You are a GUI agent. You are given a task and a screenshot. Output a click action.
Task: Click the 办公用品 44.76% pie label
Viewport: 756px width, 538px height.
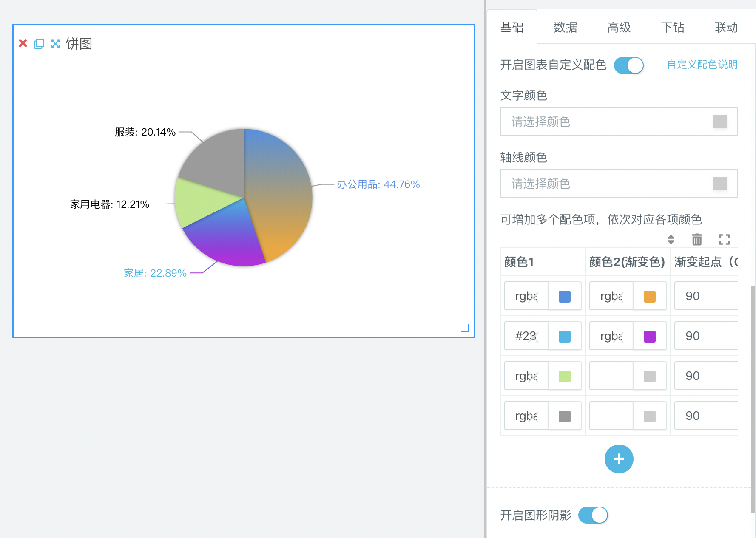click(378, 184)
